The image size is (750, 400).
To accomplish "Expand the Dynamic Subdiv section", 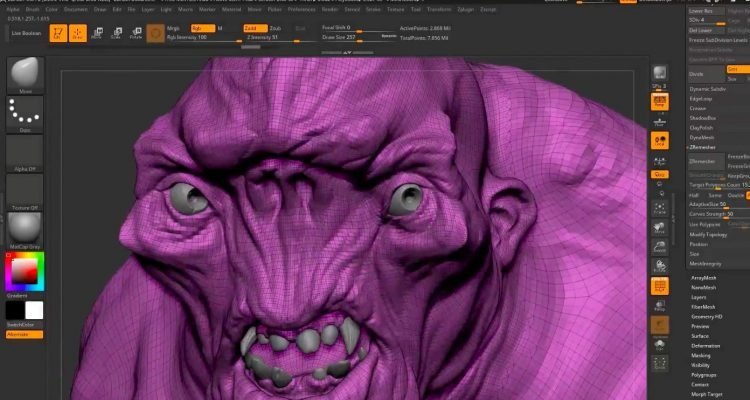I will (707, 89).
